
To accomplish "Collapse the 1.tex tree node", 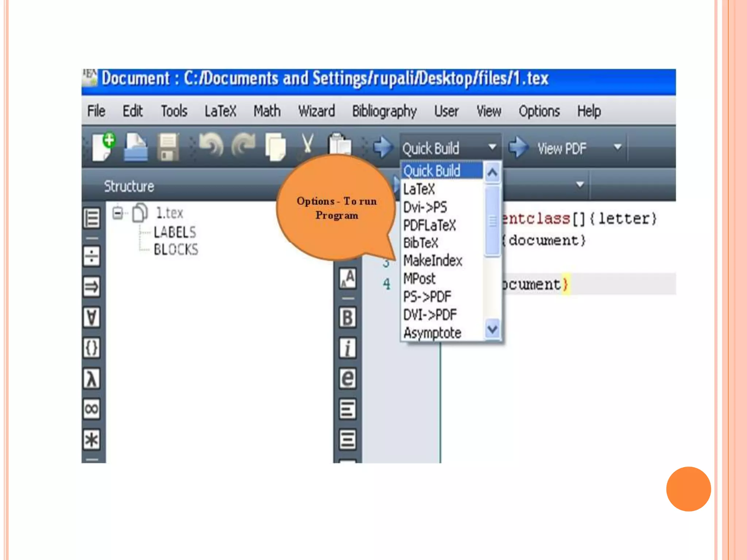I will (x=117, y=213).
